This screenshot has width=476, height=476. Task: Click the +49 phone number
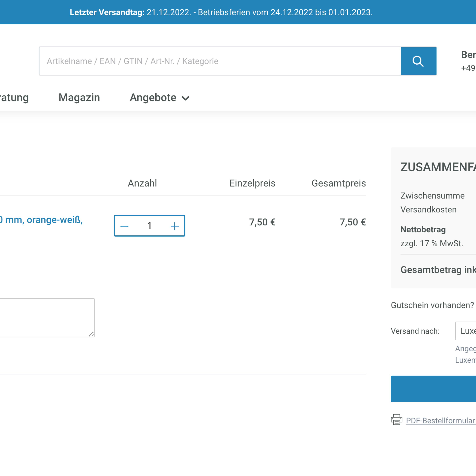(x=468, y=68)
